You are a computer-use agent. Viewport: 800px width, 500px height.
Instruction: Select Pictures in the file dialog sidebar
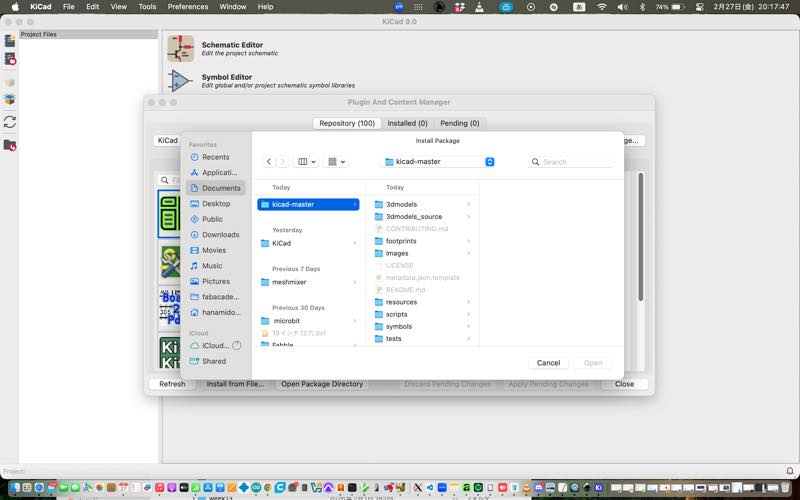[215, 281]
